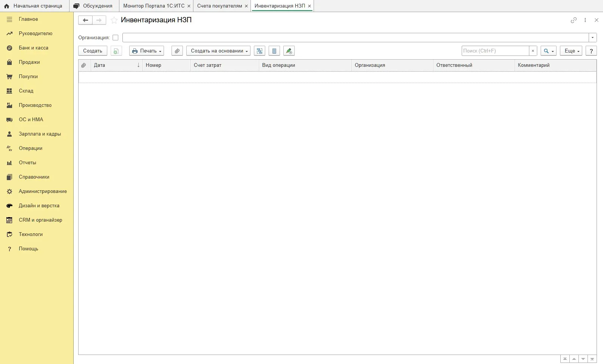The width and height of the screenshot is (603, 364).
Task: Open the Производство section in the sidebar
Action: click(x=35, y=105)
